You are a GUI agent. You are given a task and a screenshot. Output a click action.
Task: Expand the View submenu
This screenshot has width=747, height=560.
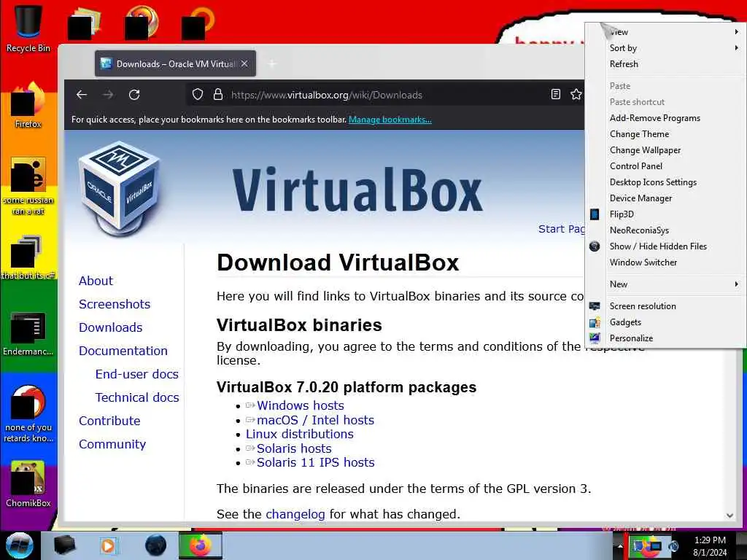point(665,32)
